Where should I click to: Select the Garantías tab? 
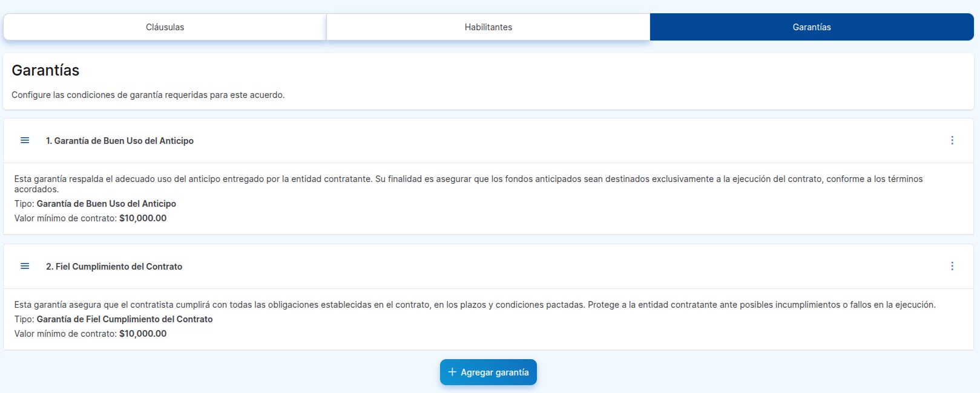click(x=811, y=27)
